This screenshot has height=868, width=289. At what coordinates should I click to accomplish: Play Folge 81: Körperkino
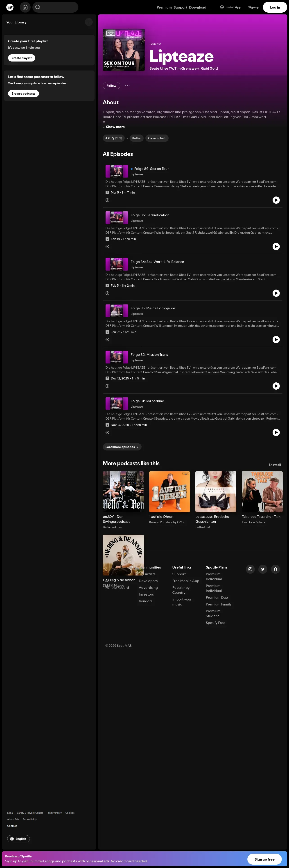click(x=276, y=432)
